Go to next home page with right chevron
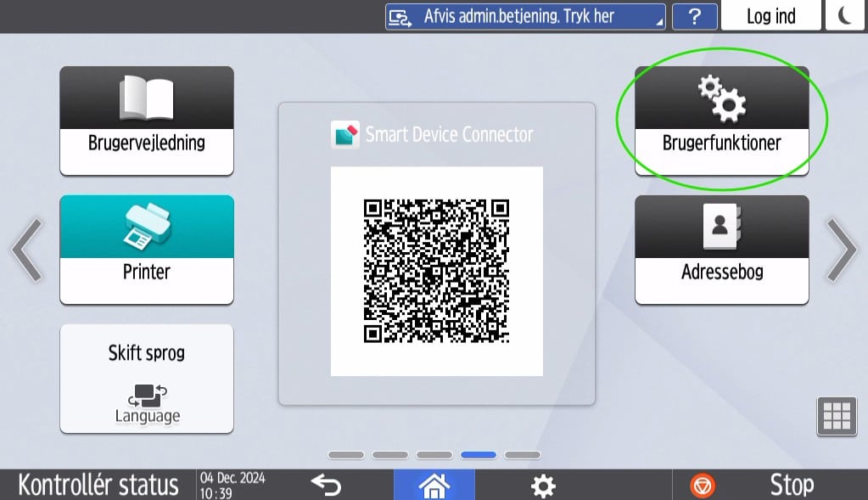Screen dimensions: 868x500 click(841, 250)
